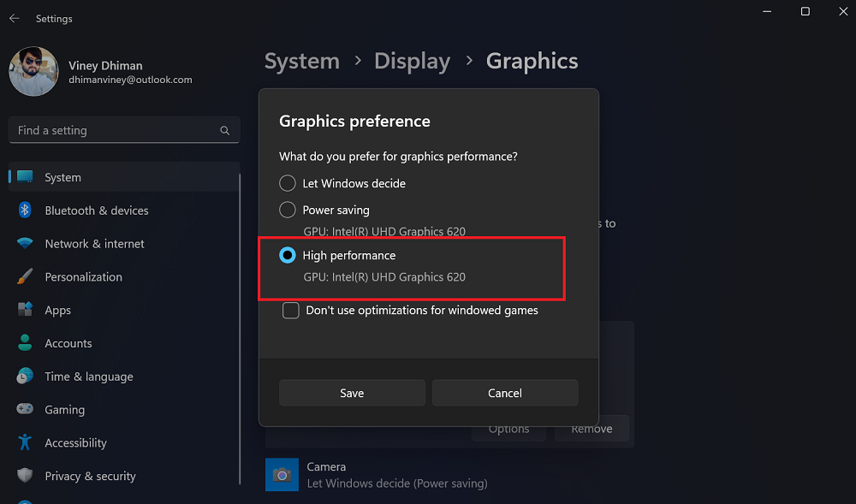856x504 pixels.
Task: Click the Gaming controller icon
Action: 25,408
